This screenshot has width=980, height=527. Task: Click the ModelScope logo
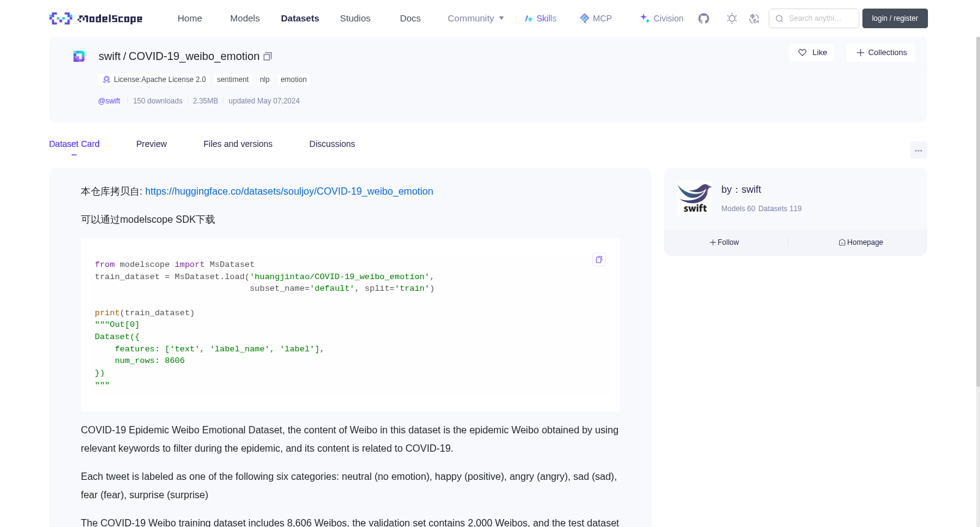click(96, 18)
